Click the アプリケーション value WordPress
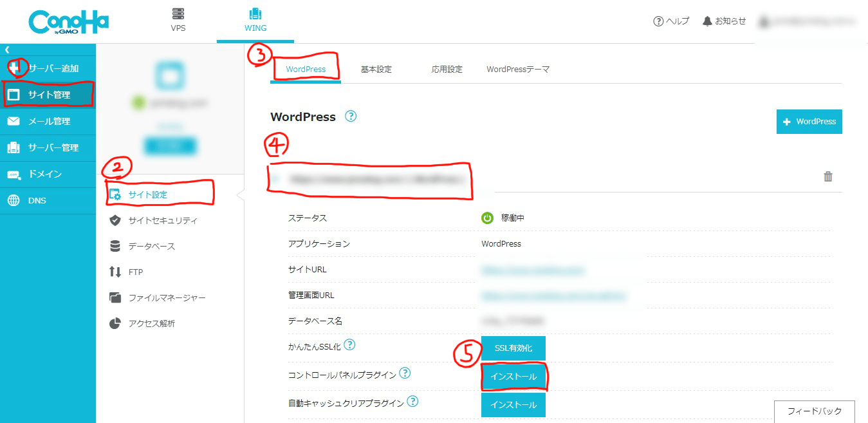Viewport: 868px width, 423px height. pos(501,244)
